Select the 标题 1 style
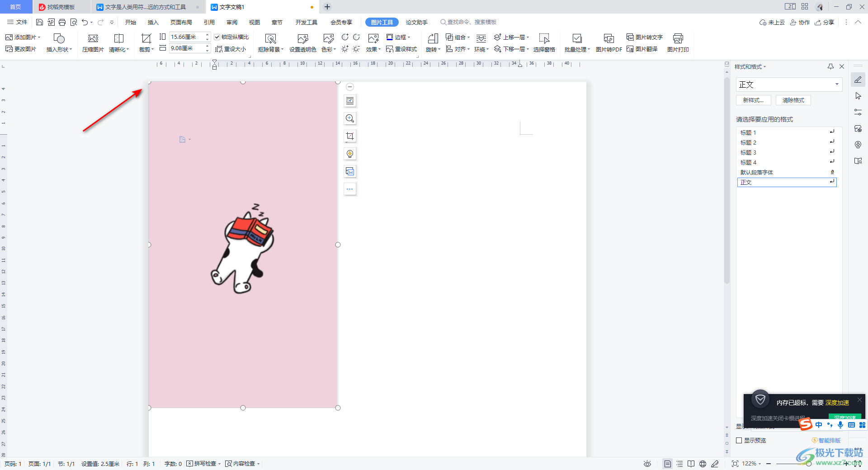Viewport: 868px width, 470px height. coord(787,132)
